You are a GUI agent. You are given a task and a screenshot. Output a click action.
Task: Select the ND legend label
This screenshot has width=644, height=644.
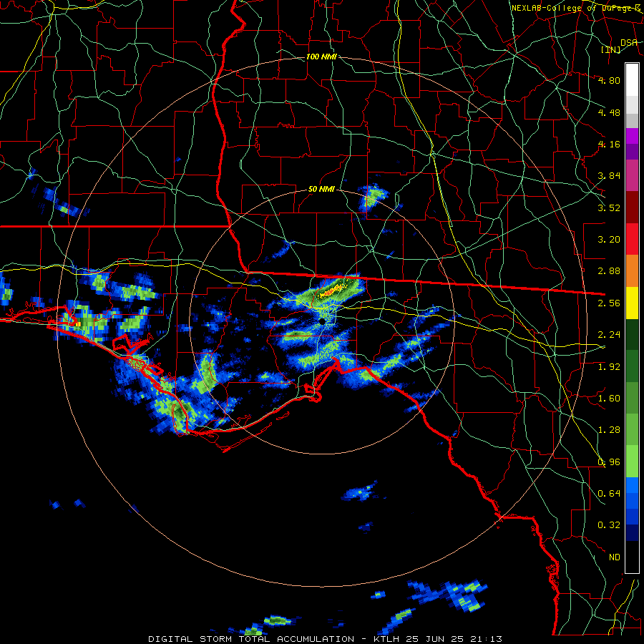[x=615, y=557]
